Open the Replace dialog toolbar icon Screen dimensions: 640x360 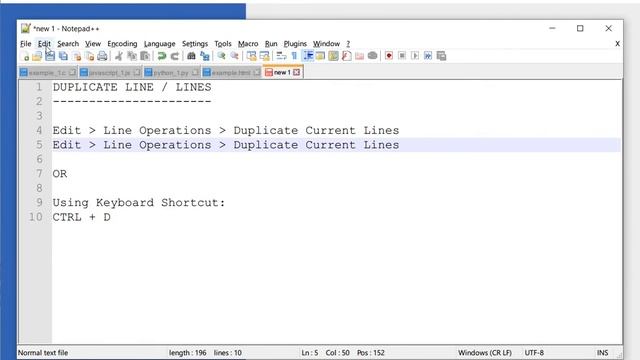(204, 56)
